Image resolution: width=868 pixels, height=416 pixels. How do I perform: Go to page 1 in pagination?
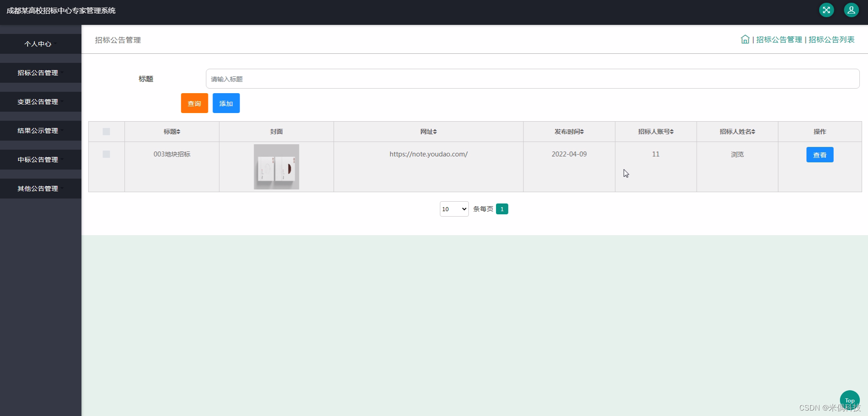click(x=502, y=209)
